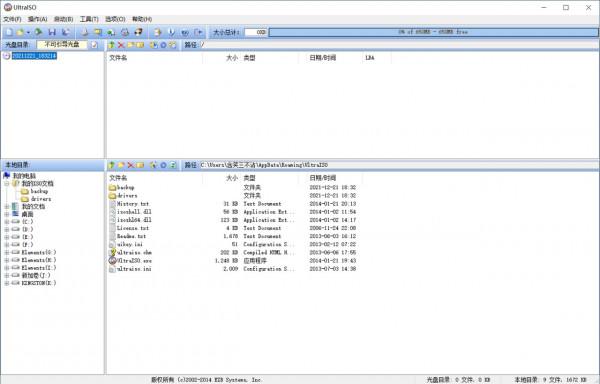Click the Convert image format toolbar icon
This screenshot has width=600, height=384.
[98, 33]
